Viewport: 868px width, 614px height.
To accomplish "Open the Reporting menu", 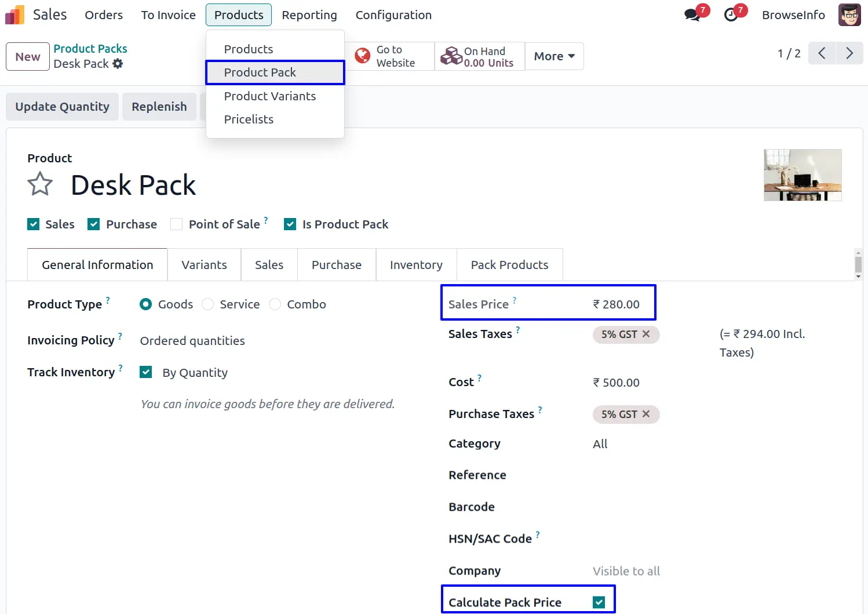I will click(309, 15).
